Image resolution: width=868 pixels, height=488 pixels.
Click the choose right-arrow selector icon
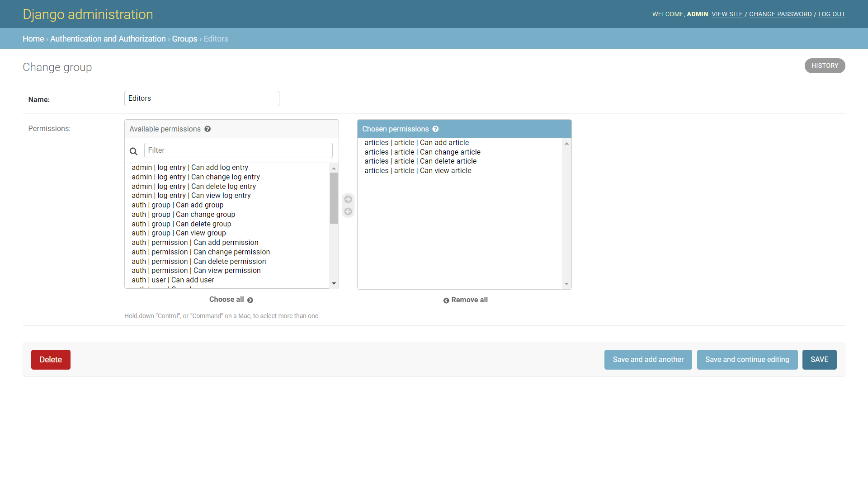tap(348, 199)
